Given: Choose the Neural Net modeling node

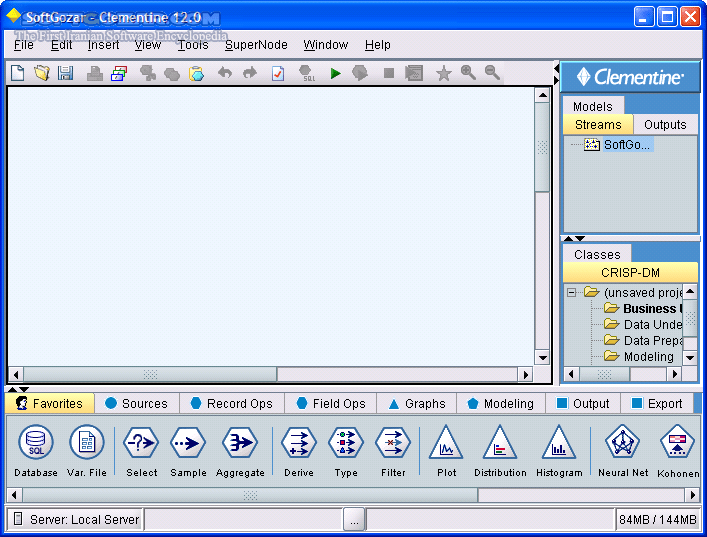Looking at the screenshot, I should click(623, 450).
